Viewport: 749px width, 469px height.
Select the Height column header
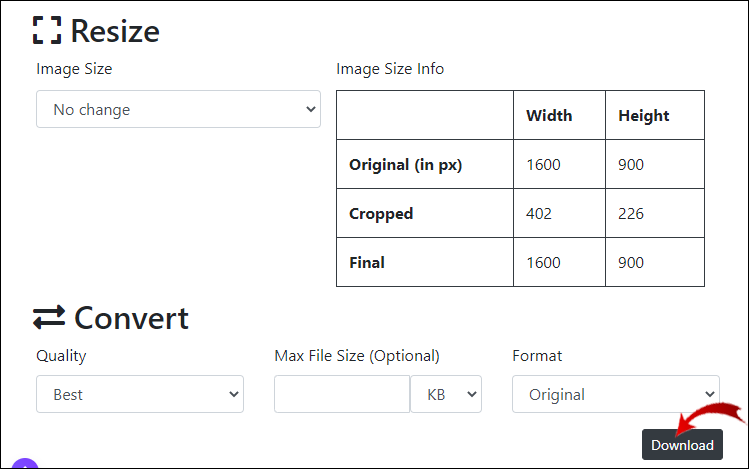point(643,116)
